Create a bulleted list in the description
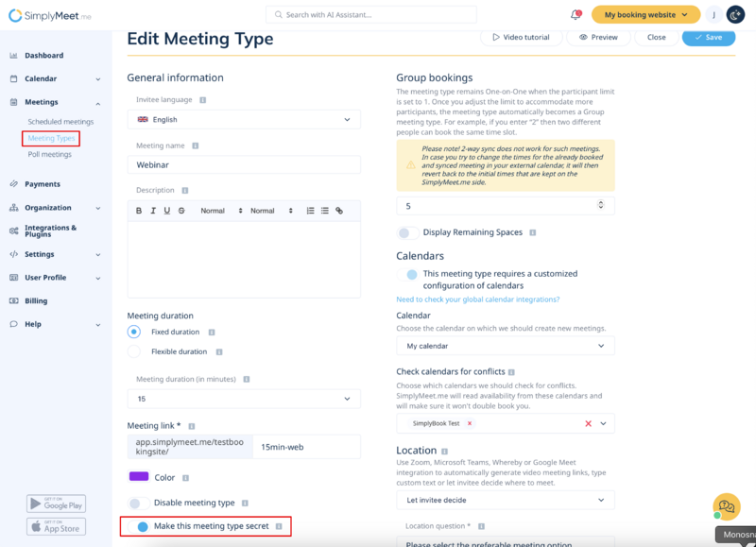The image size is (756, 547). point(324,209)
